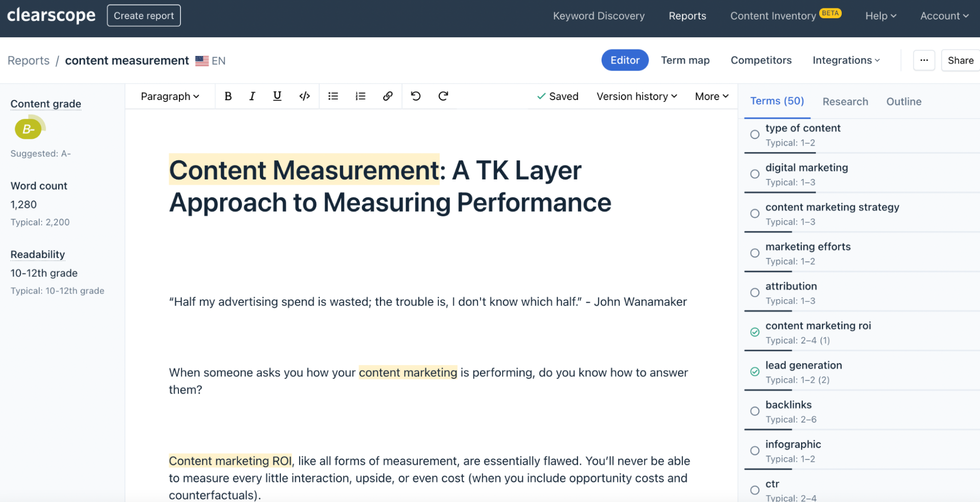Viewport: 980px width, 502px height.
Task: Redo the last edit
Action: click(443, 96)
